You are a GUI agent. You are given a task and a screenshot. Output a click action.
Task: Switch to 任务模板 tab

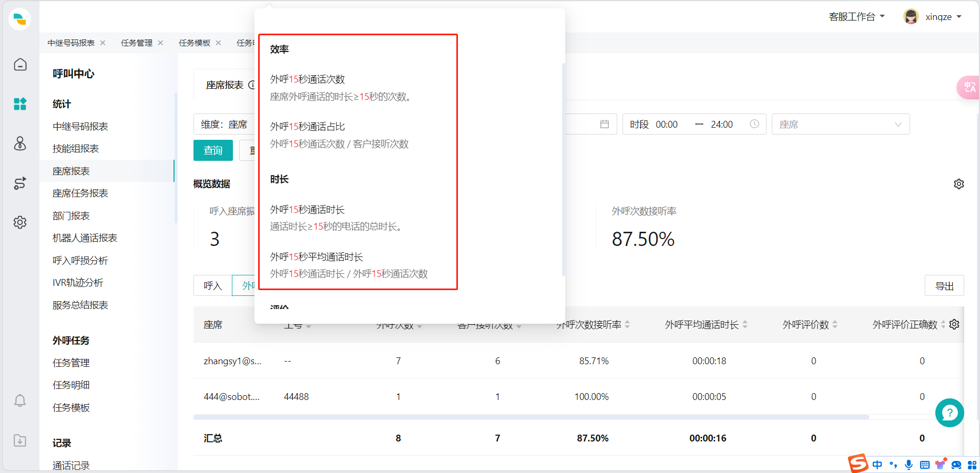click(x=195, y=43)
